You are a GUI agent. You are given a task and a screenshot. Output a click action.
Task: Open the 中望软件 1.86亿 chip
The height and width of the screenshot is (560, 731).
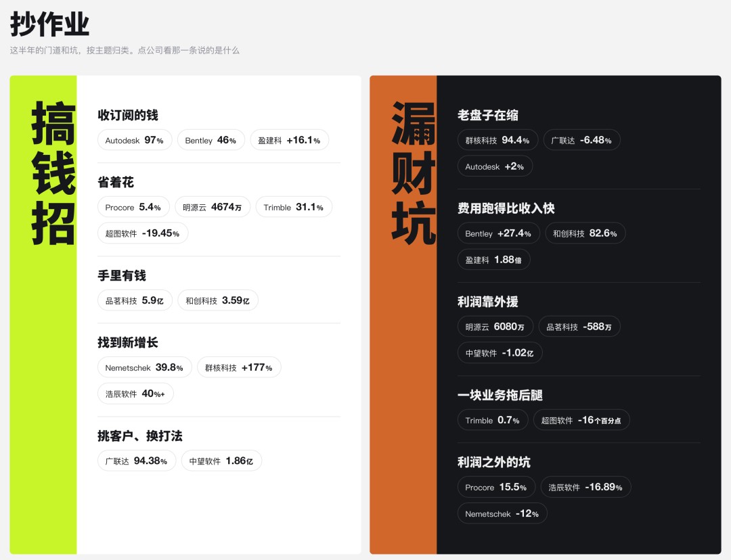pyautogui.click(x=221, y=461)
